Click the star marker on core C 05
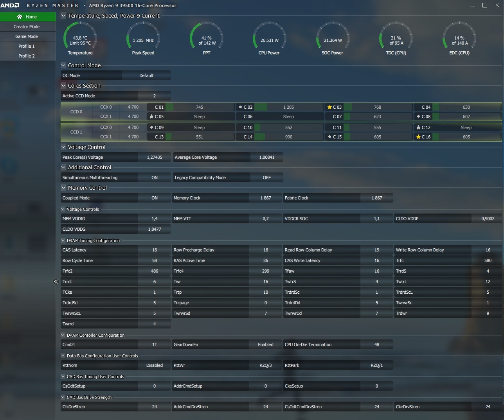 151,117
